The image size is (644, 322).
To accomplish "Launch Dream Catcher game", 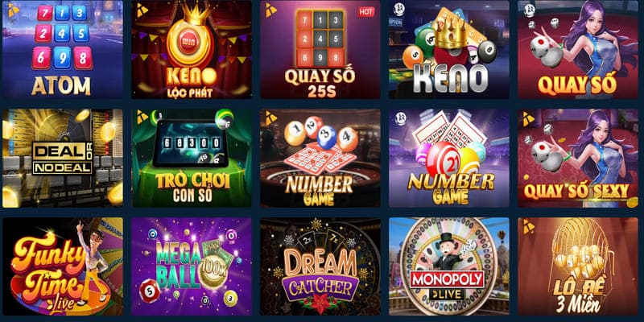I will point(320,266).
